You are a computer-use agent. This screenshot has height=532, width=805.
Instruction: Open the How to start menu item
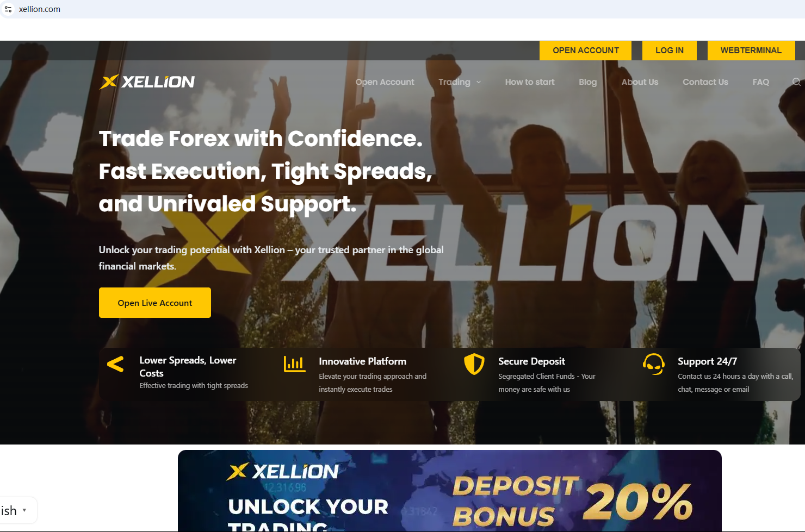pos(530,82)
